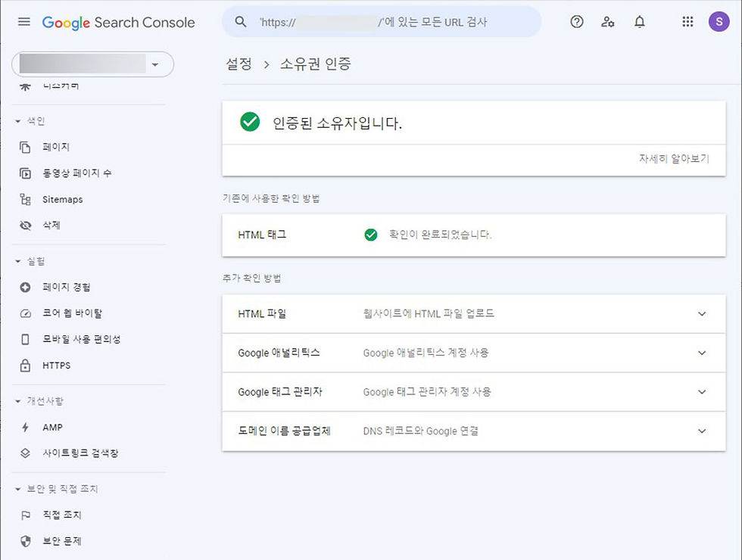Open Sitemaps in the sidebar
Screen dimensions: 742x560
(62, 199)
